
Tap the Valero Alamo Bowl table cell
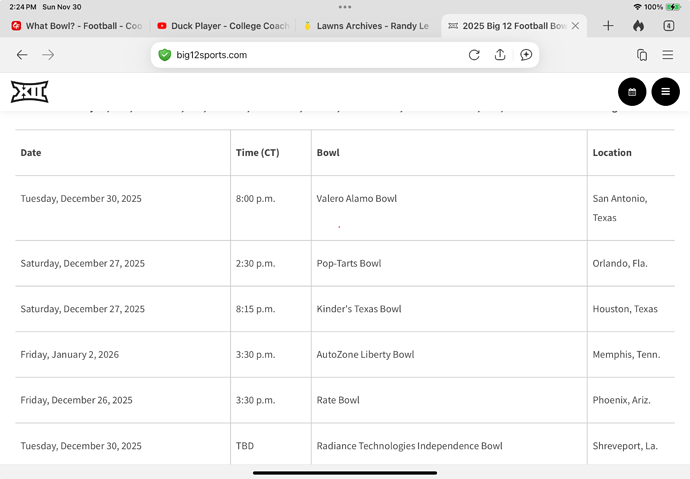357,199
